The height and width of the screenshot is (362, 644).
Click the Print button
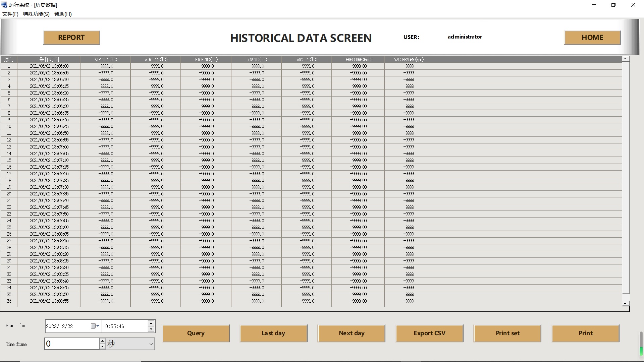pyautogui.click(x=585, y=333)
